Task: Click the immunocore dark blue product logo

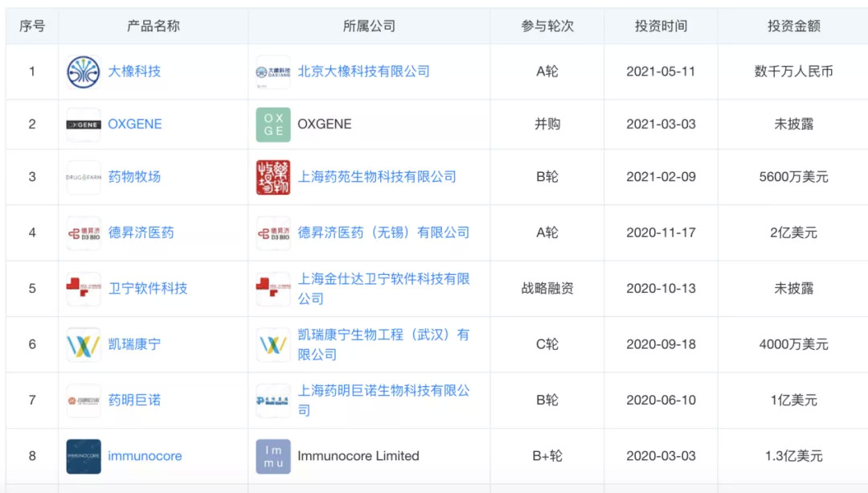Action: [84, 456]
